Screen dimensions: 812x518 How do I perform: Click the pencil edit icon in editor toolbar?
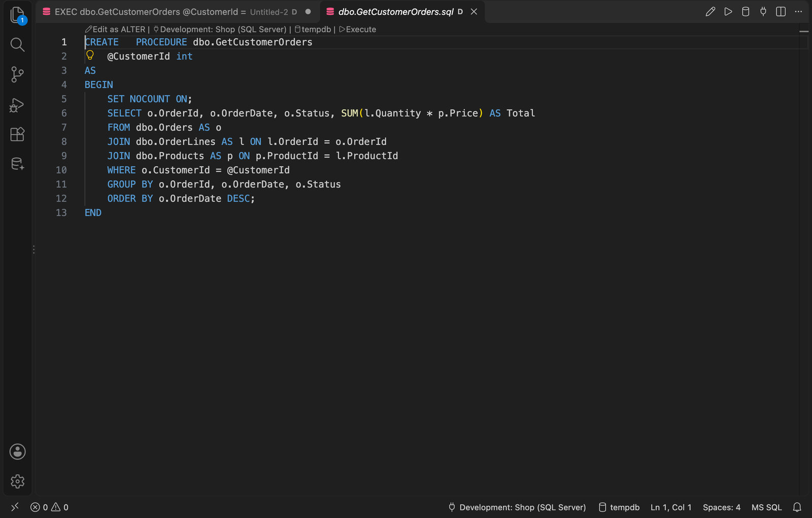point(710,12)
